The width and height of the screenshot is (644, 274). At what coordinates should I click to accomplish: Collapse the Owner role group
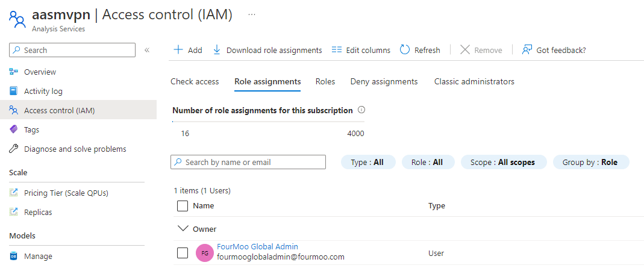[183, 229]
